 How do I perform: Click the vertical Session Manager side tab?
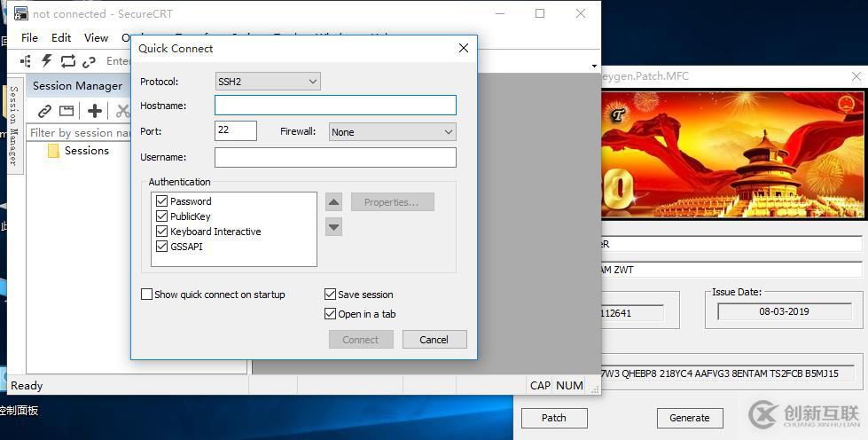coord(14,125)
